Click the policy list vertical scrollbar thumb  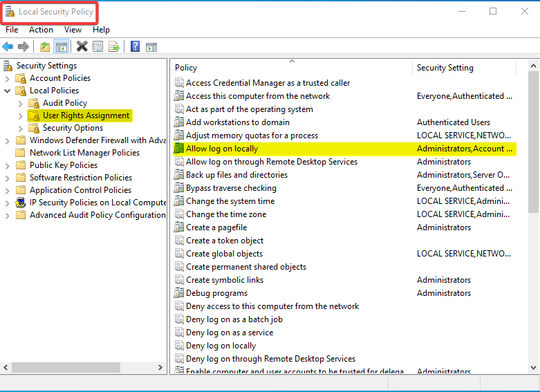pos(534,142)
